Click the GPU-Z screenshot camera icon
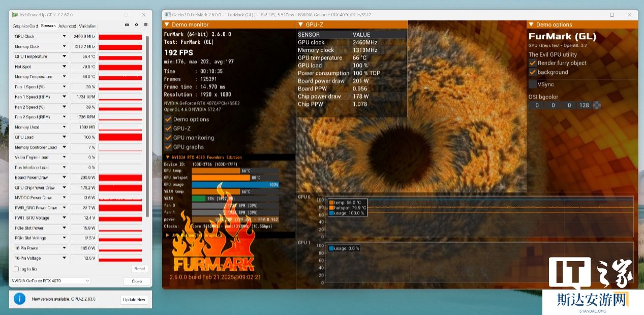Screen dimensions: 644x315 [127, 25]
